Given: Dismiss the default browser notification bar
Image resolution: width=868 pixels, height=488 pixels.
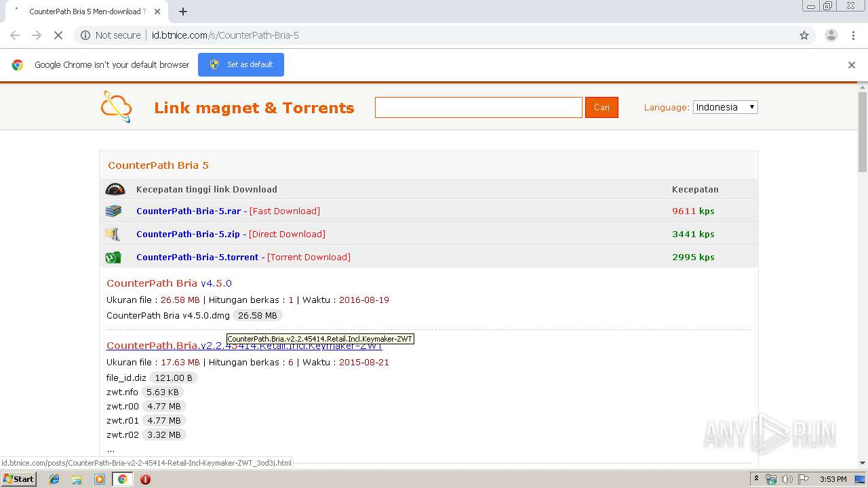Looking at the screenshot, I should 852,65.
